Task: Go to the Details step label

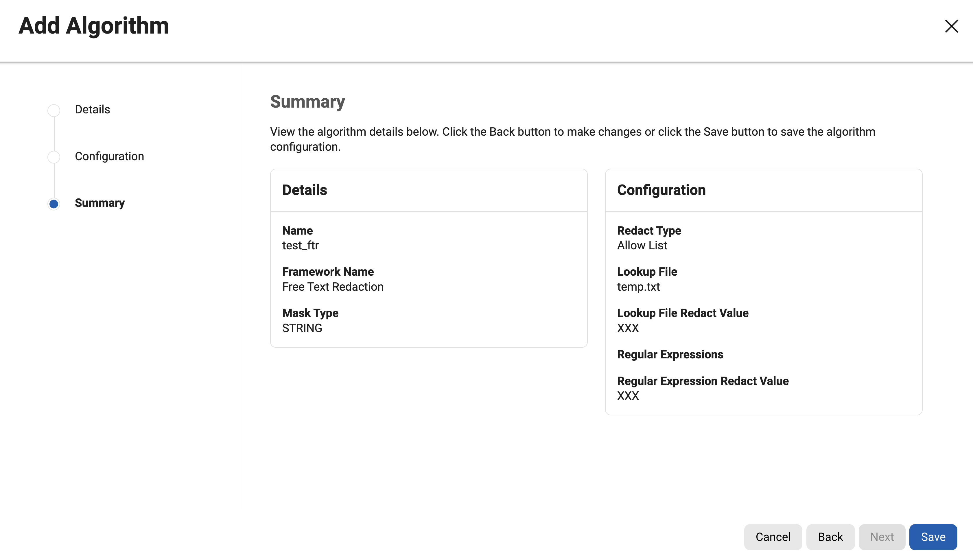Action: (x=92, y=110)
